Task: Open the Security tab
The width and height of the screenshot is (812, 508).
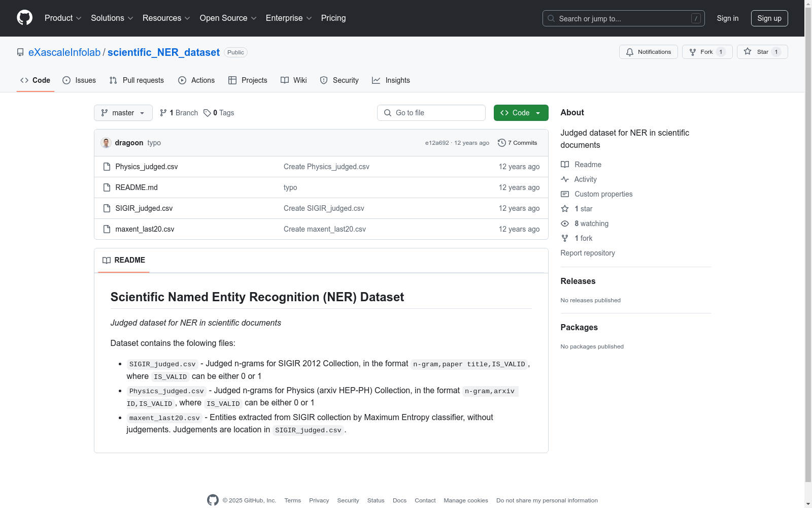Action: tap(339, 80)
